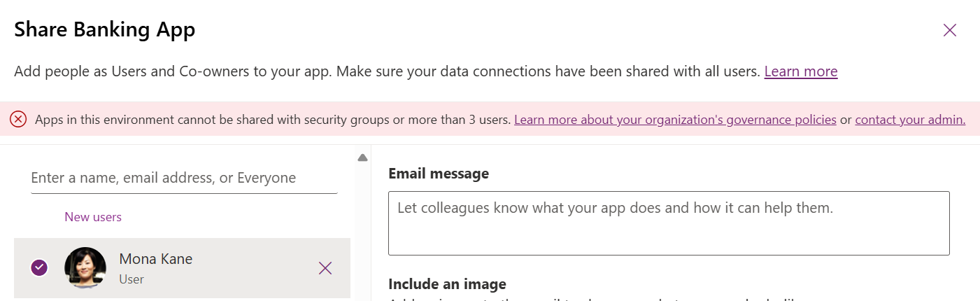The image size is (980, 301).
Task: Open the Learn more link
Action: click(801, 71)
